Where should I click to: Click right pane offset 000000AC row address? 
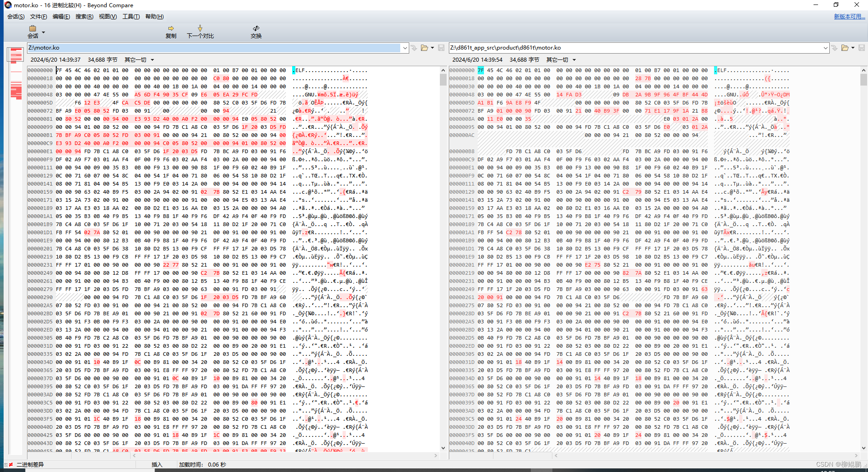462,135
